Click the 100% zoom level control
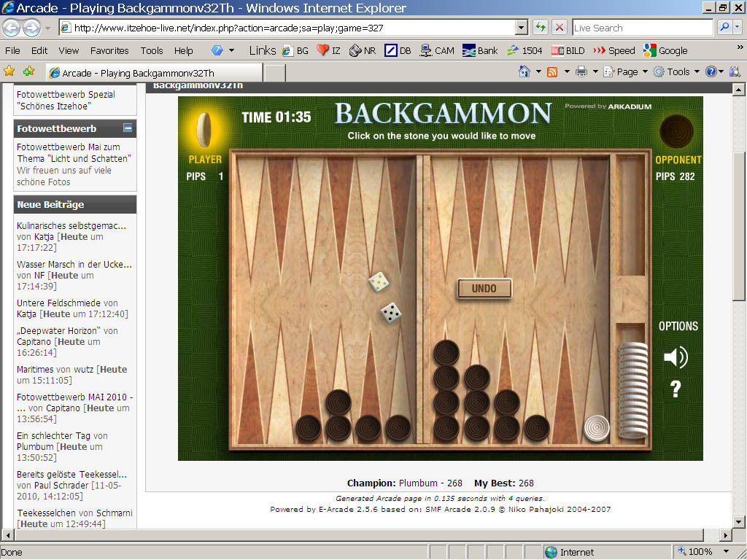This screenshot has width=747, height=560. (x=700, y=551)
